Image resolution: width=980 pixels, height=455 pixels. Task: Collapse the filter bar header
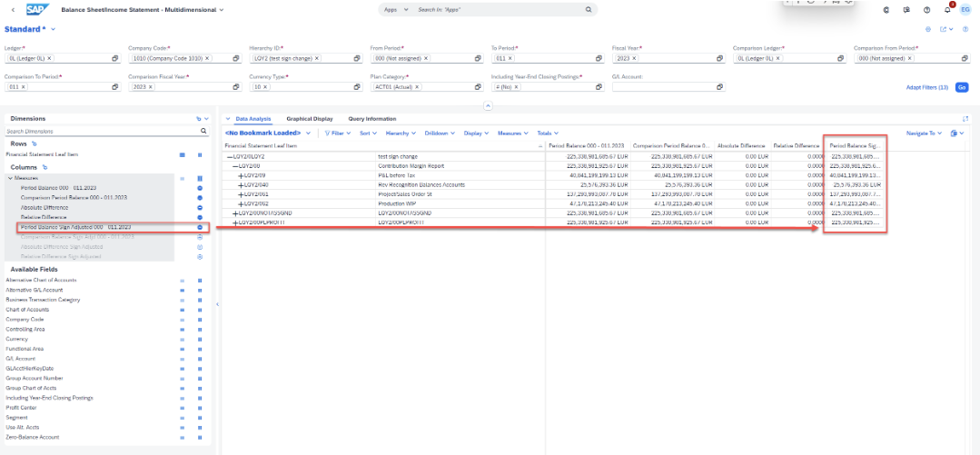pyautogui.click(x=489, y=106)
